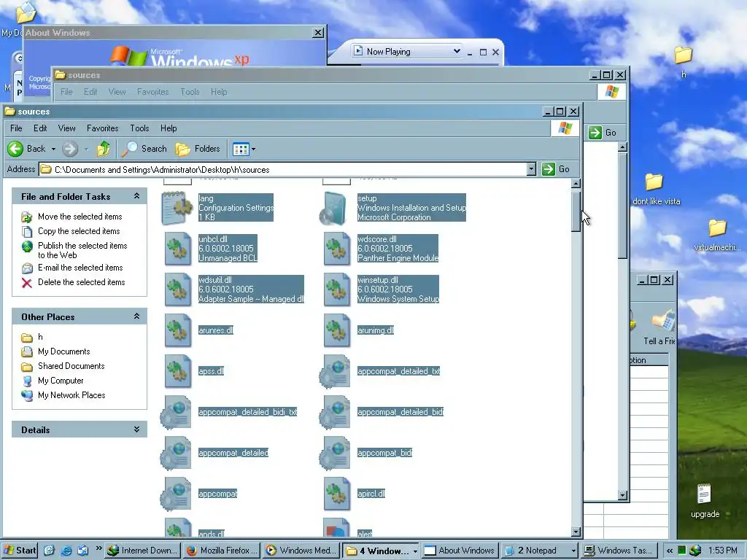
Task: Select the lang configuration settings file icon
Action: tap(177, 208)
